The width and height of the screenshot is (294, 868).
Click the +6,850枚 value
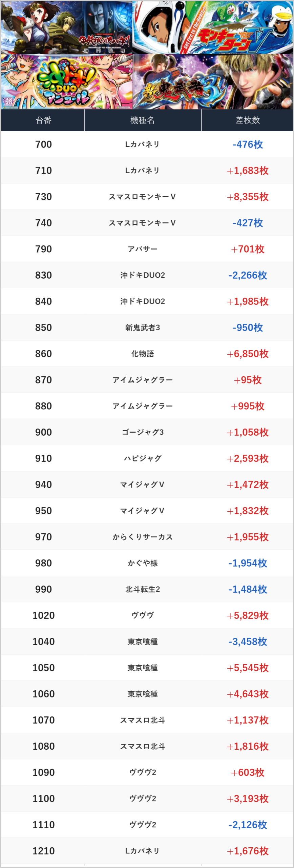[248, 354]
